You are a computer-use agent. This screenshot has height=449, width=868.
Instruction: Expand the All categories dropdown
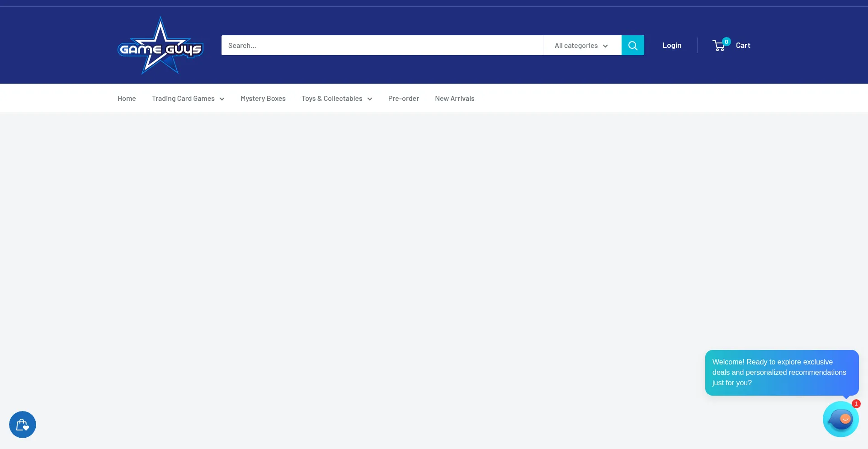(x=581, y=46)
